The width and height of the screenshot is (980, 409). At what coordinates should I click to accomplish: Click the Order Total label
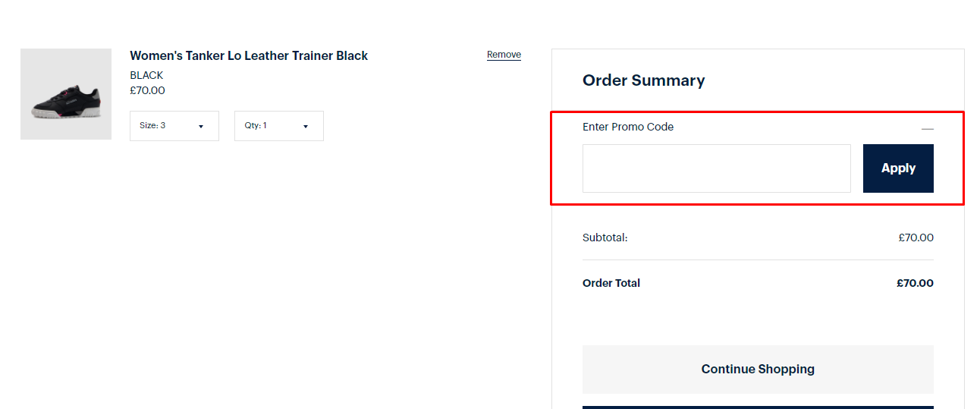tap(611, 283)
